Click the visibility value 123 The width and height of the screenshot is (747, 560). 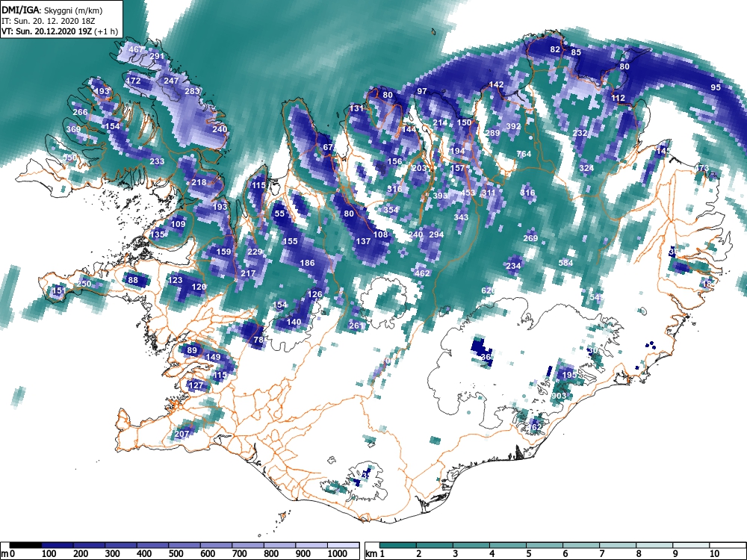pos(176,280)
